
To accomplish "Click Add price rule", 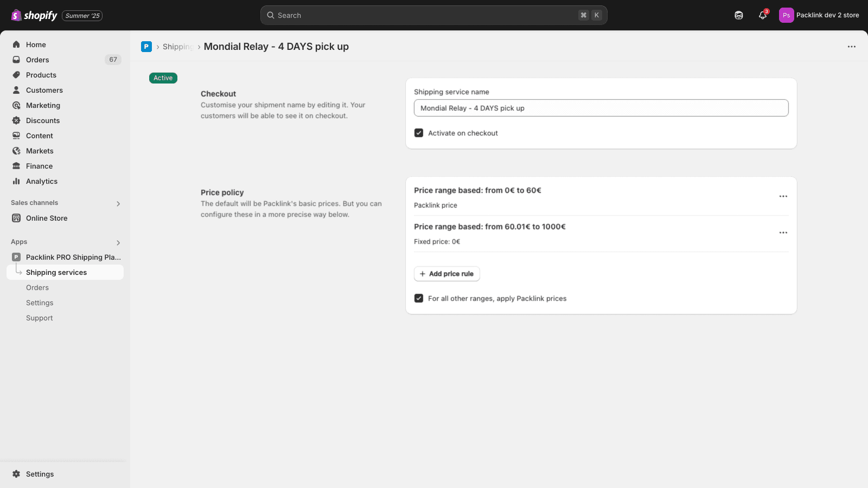I will (446, 274).
